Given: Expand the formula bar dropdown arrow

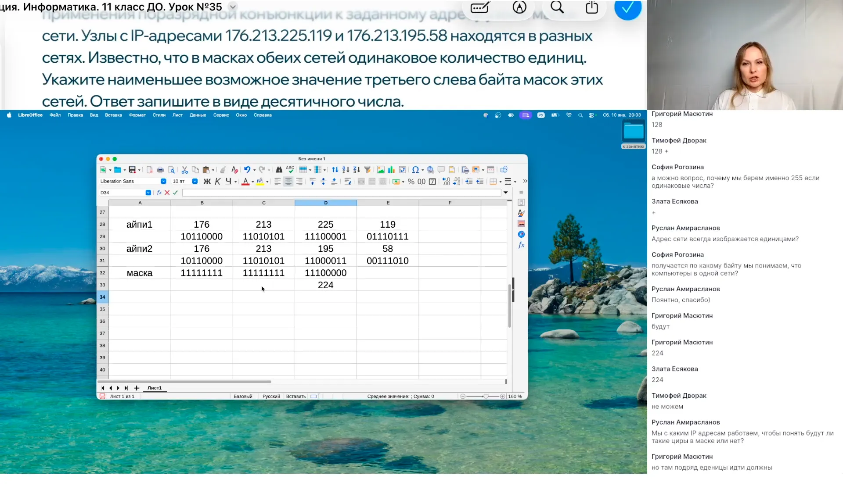Looking at the screenshot, I should [506, 193].
